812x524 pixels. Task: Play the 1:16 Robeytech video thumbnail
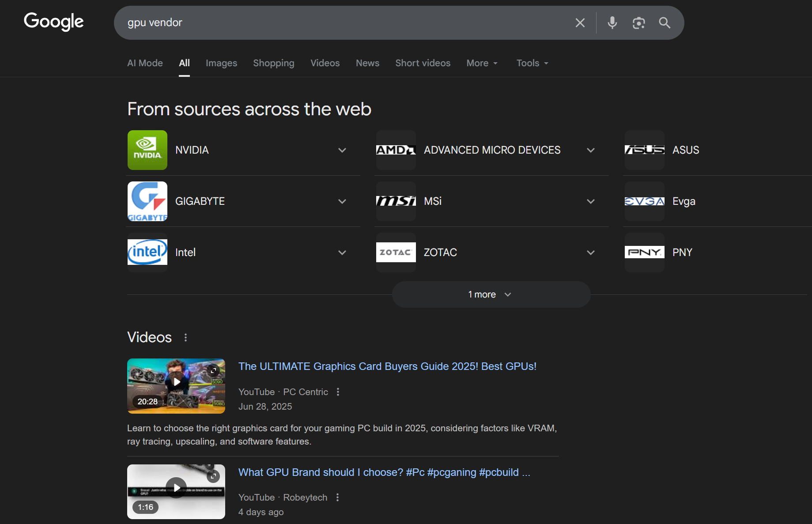176,492
